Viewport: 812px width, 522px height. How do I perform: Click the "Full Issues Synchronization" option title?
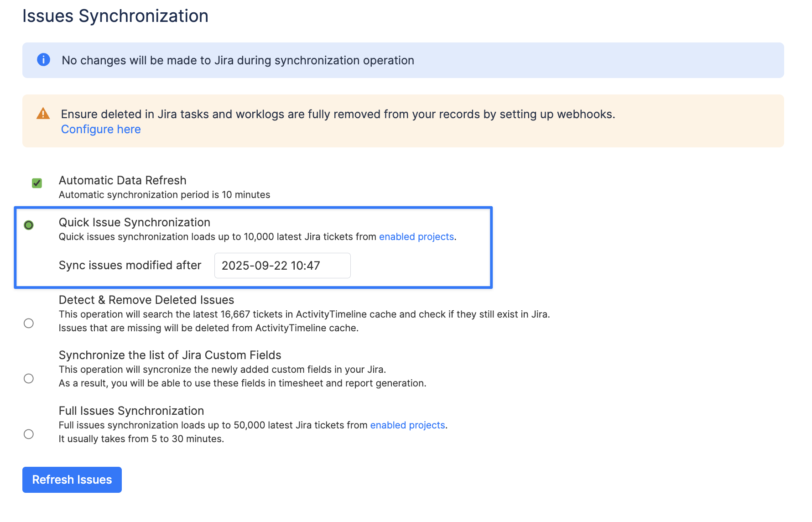(131, 411)
